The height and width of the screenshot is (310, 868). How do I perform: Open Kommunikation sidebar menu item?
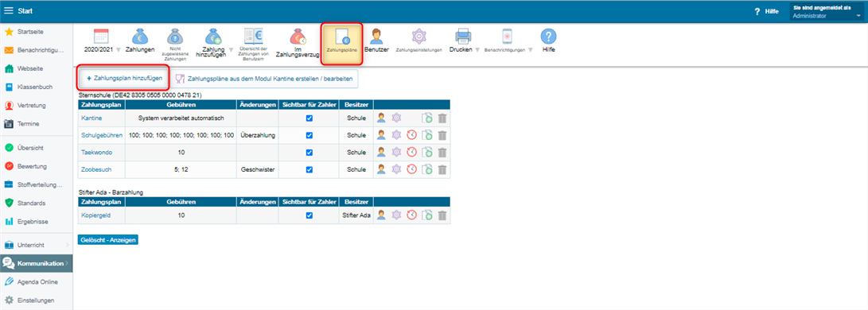36,264
